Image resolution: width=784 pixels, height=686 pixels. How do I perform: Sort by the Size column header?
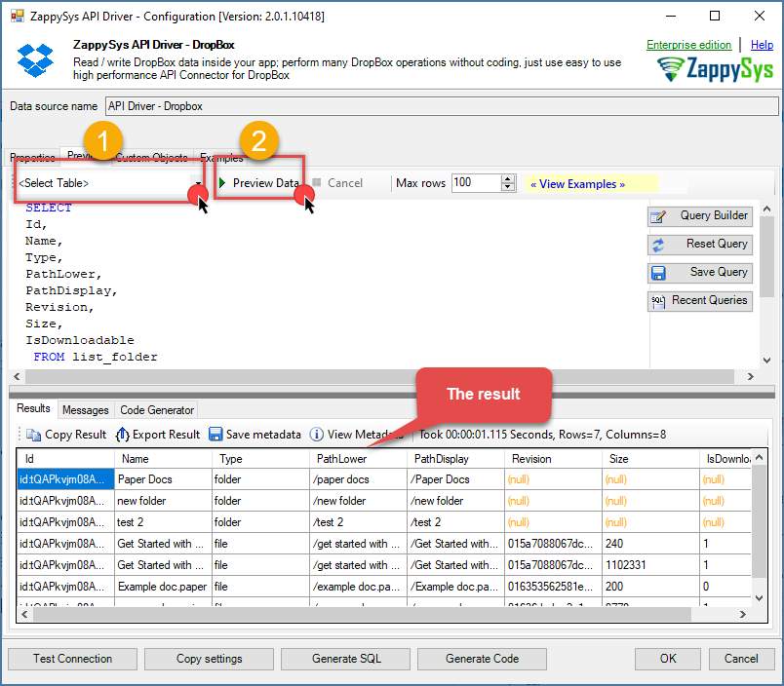[651, 459]
